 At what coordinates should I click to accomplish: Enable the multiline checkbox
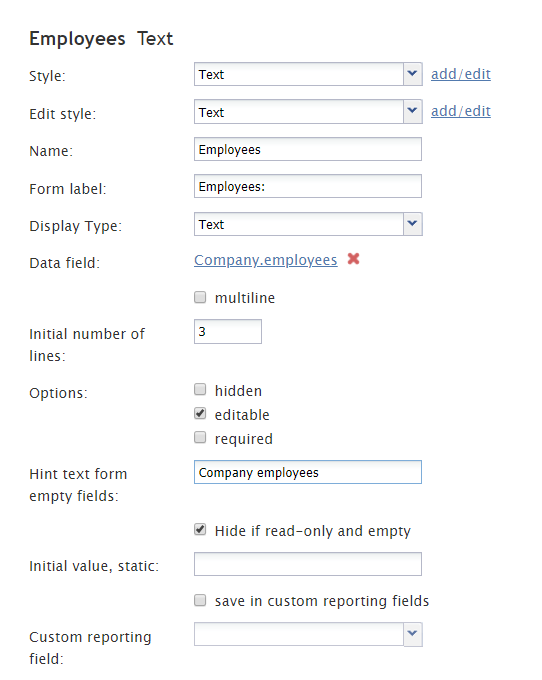(200, 297)
